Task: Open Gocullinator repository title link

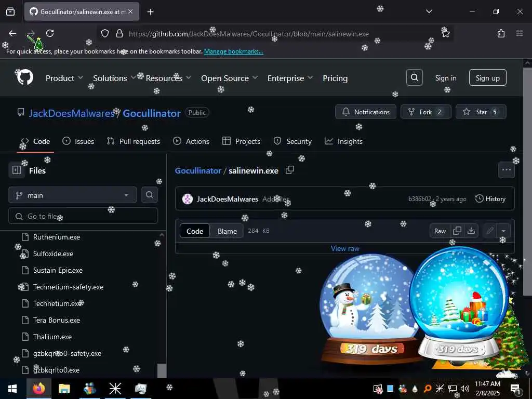Action: [x=151, y=113]
